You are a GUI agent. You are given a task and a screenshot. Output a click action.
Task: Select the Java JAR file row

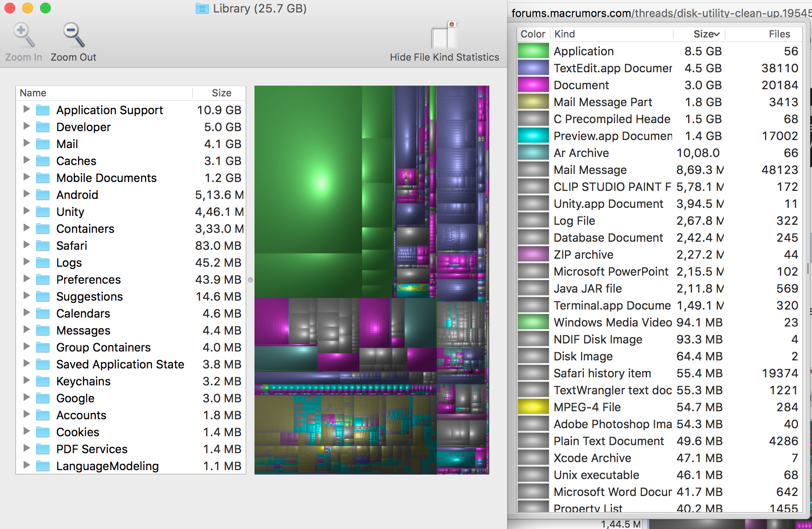click(x=660, y=288)
